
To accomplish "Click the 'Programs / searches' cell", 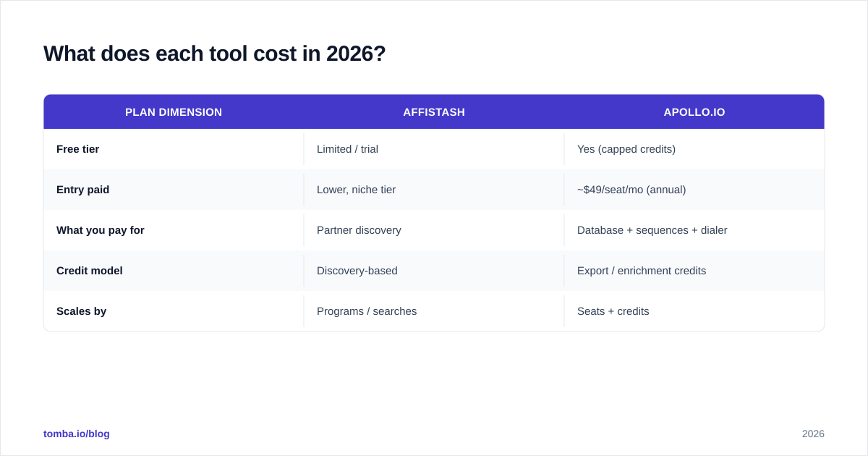I will [434, 311].
